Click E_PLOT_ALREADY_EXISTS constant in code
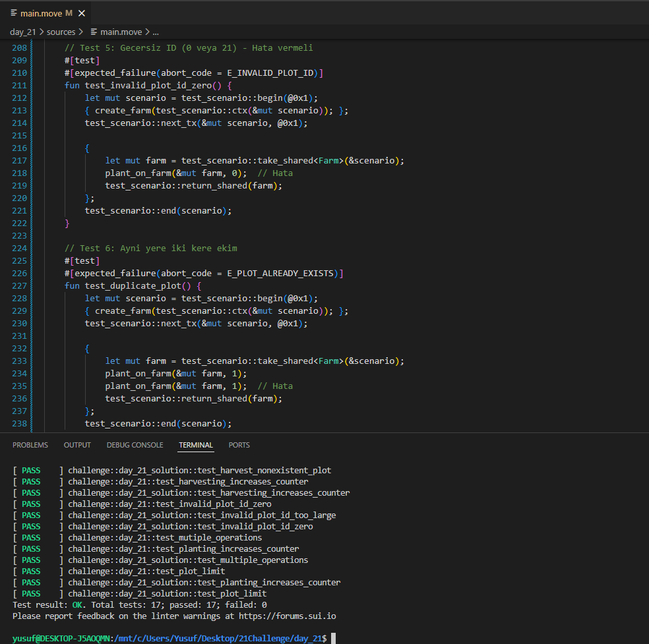 (280, 274)
